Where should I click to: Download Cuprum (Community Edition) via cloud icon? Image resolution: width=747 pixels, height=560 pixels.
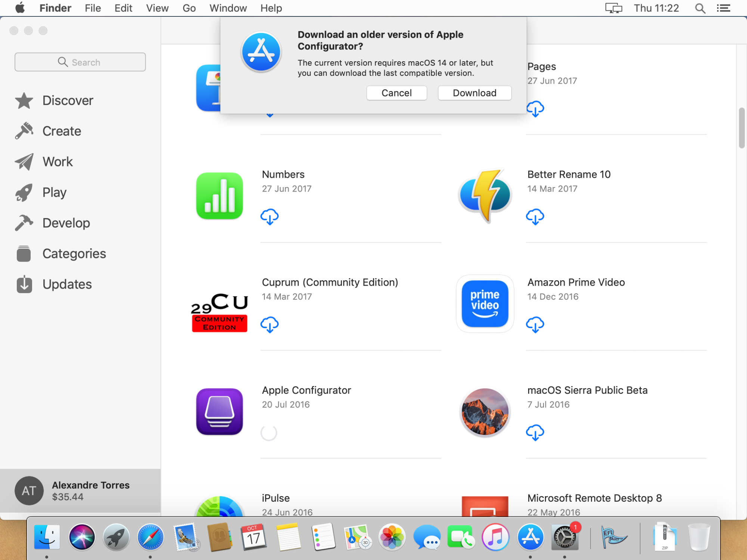(269, 324)
